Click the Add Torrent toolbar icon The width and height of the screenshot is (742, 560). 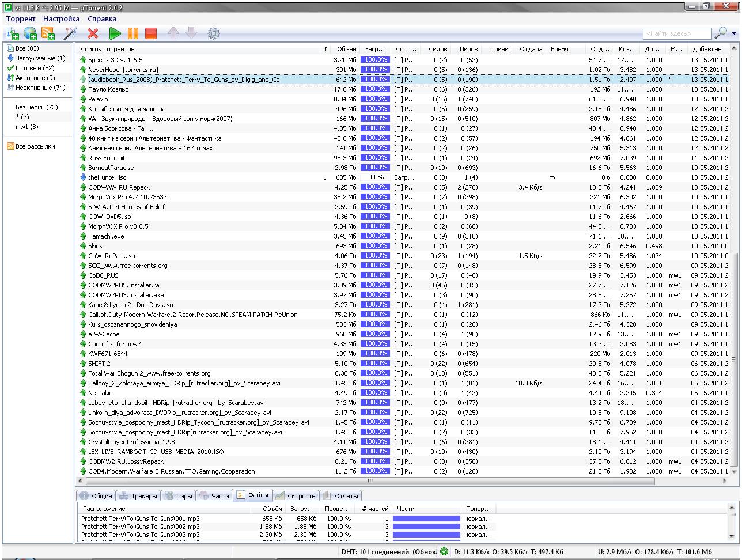(x=12, y=34)
